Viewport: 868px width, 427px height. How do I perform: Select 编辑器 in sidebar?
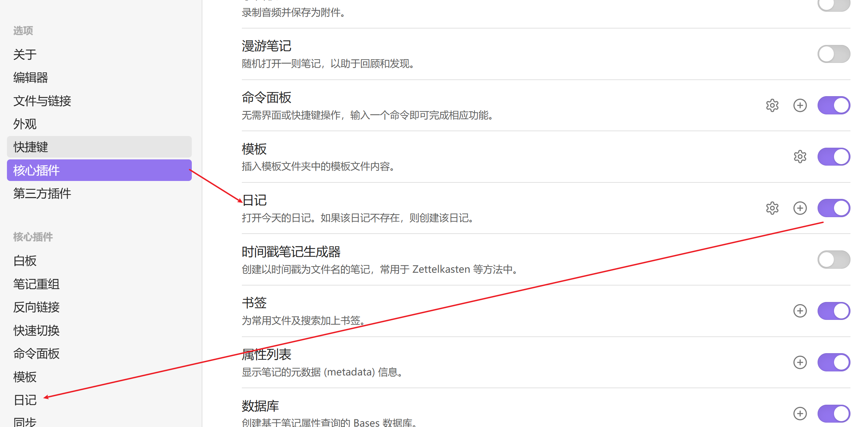click(x=31, y=78)
